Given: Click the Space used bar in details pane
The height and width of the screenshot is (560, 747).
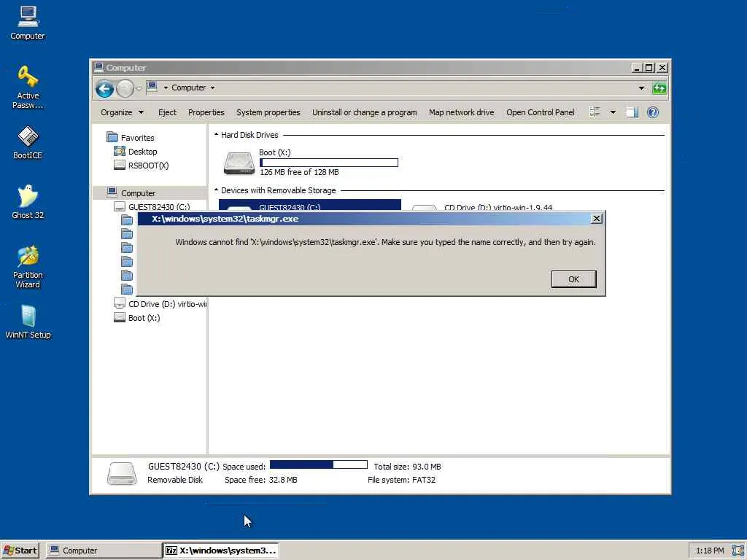Looking at the screenshot, I should (319, 464).
